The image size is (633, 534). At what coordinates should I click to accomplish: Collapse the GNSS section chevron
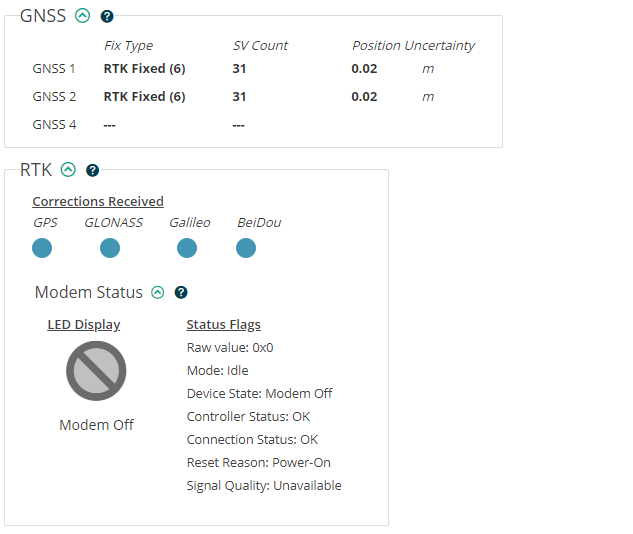(82, 16)
